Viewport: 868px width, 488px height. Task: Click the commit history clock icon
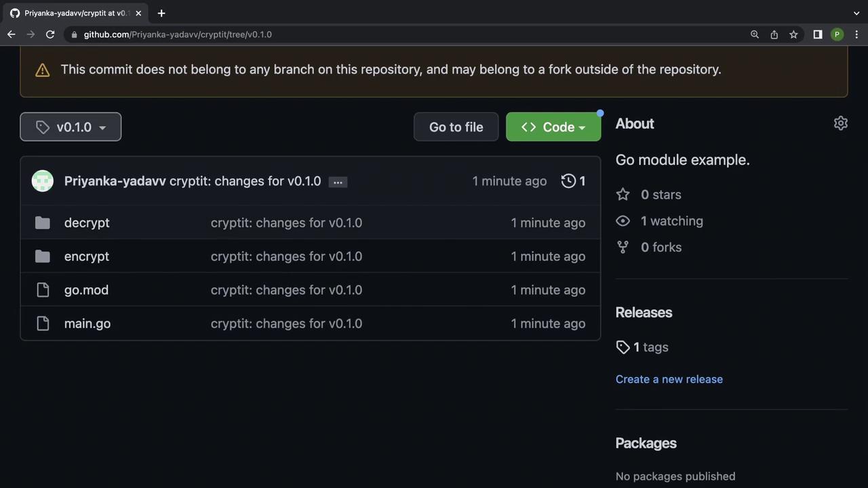[x=569, y=181]
